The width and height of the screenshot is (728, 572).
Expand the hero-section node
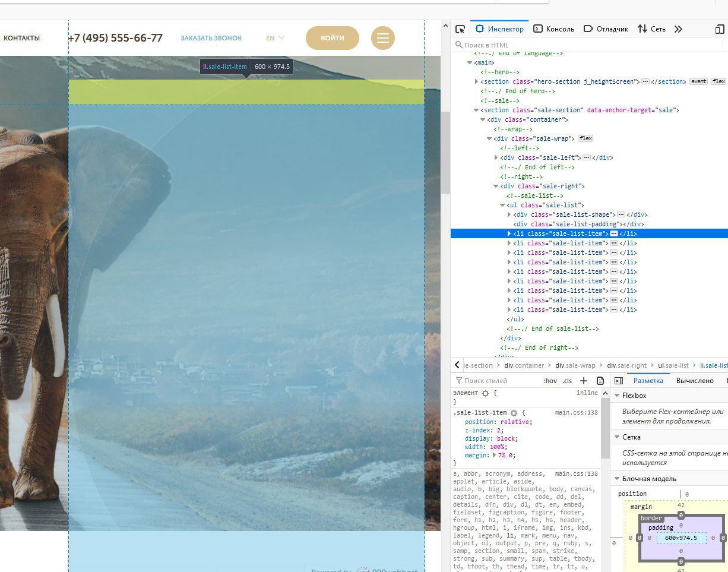(476, 81)
